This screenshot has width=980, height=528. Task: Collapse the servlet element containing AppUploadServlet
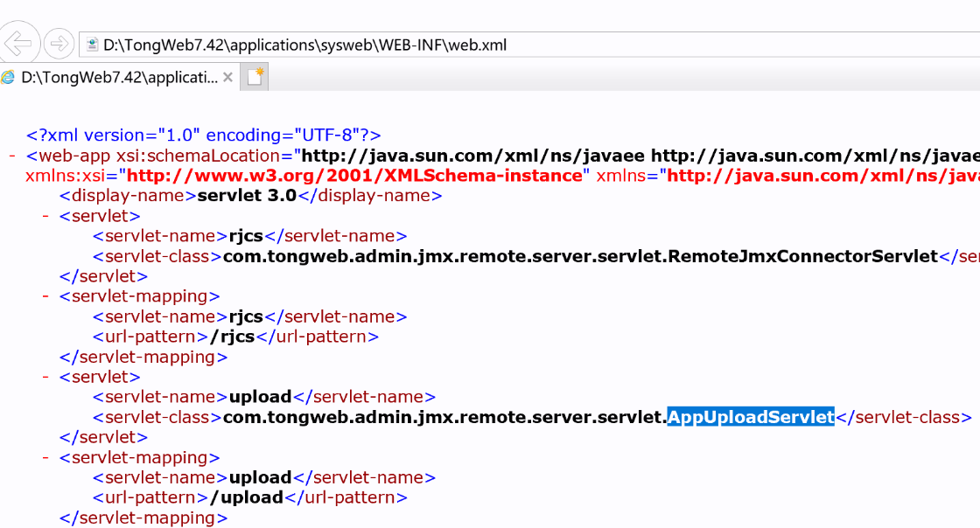(45, 377)
